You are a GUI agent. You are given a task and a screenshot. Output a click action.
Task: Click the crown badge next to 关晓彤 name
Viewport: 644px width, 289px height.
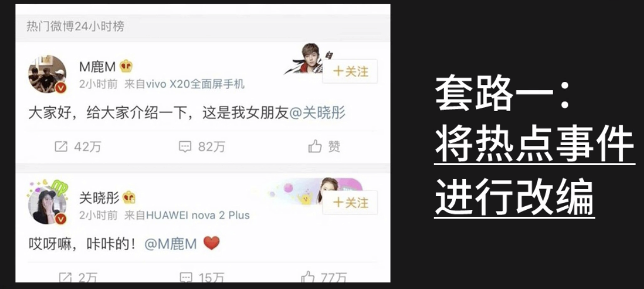pos(129,198)
